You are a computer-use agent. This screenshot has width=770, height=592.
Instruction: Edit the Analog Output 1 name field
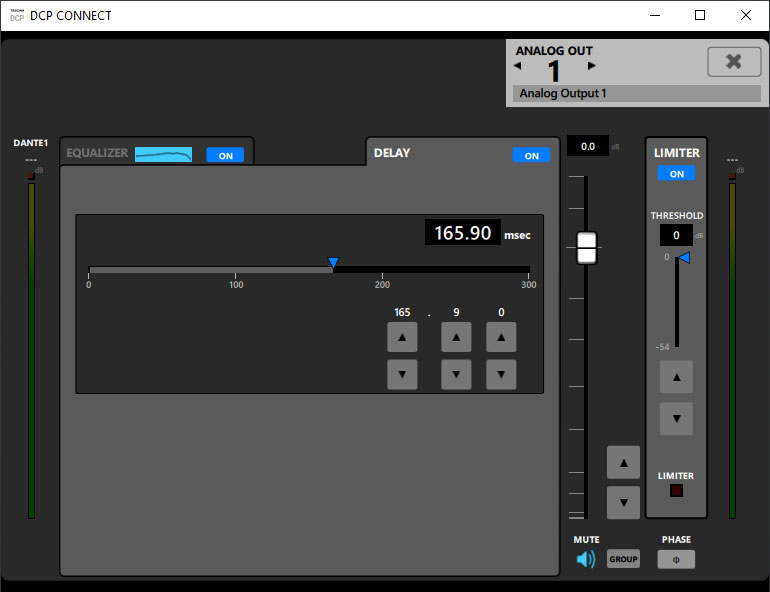coord(636,93)
